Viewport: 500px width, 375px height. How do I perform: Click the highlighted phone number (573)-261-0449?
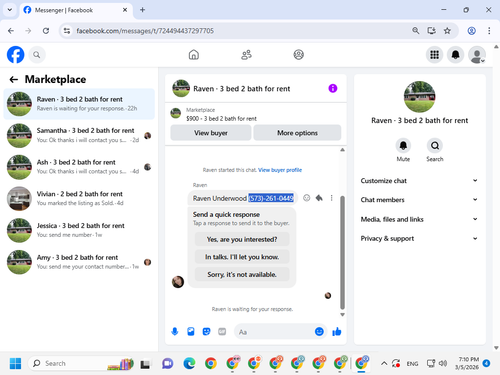(271, 198)
